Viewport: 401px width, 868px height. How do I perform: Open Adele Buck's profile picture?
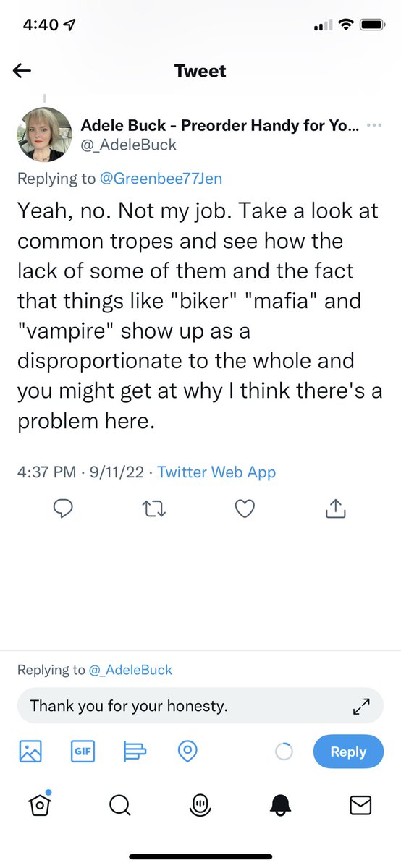pos(45,135)
